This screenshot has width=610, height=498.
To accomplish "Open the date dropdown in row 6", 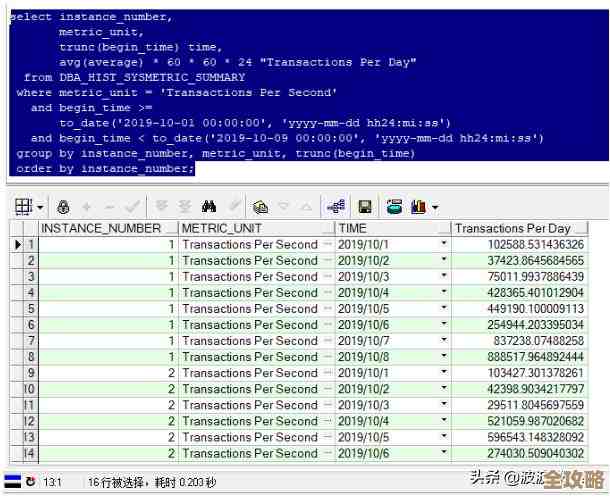I will 443,324.
